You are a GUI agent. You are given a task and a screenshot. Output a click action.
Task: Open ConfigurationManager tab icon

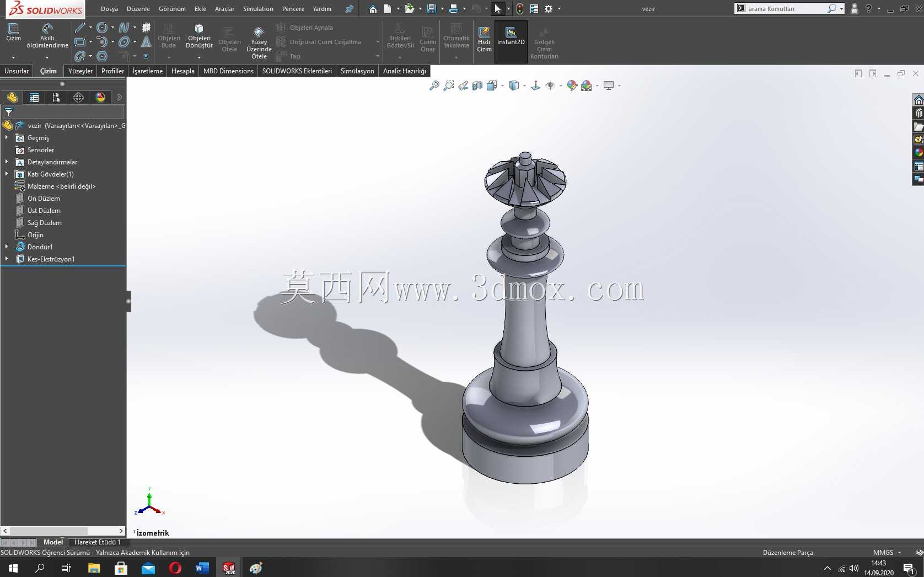click(x=56, y=98)
